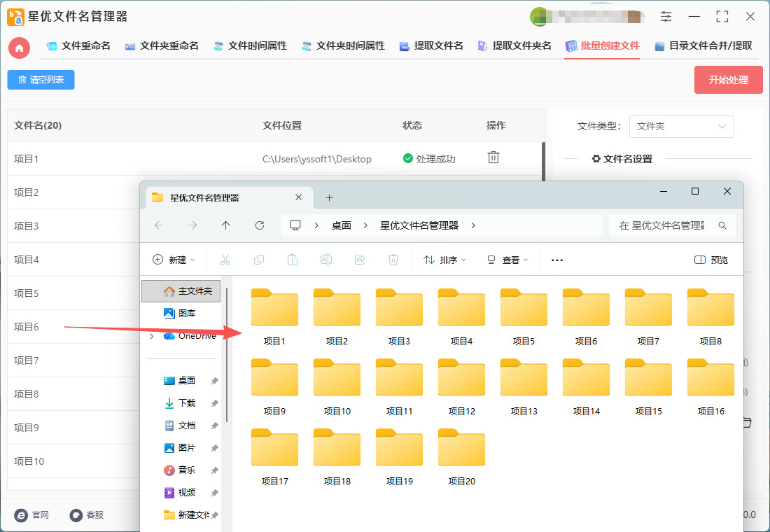Viewport: 770px width, 532px height.
Task: Click Explorer's more options ellipsis
Action: click(x=557, y=260)
